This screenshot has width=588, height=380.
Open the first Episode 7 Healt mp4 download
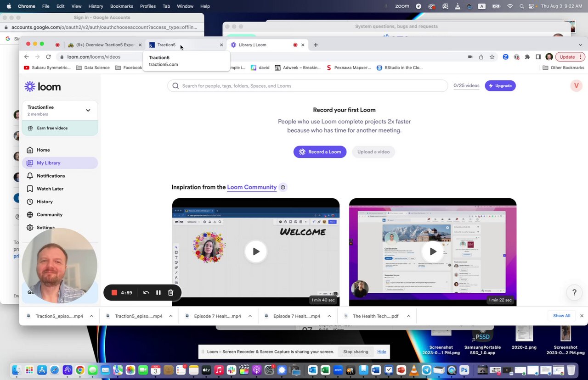[x=213, y=316]
